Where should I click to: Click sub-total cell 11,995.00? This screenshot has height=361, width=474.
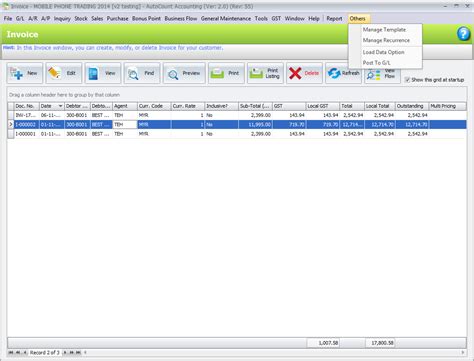tap(255, 124)
